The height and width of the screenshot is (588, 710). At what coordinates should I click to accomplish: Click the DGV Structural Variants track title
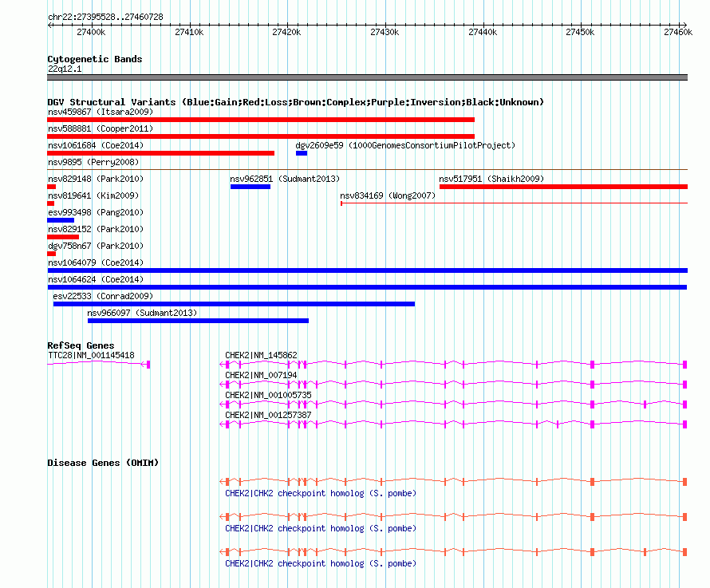(x=295, y=102)
